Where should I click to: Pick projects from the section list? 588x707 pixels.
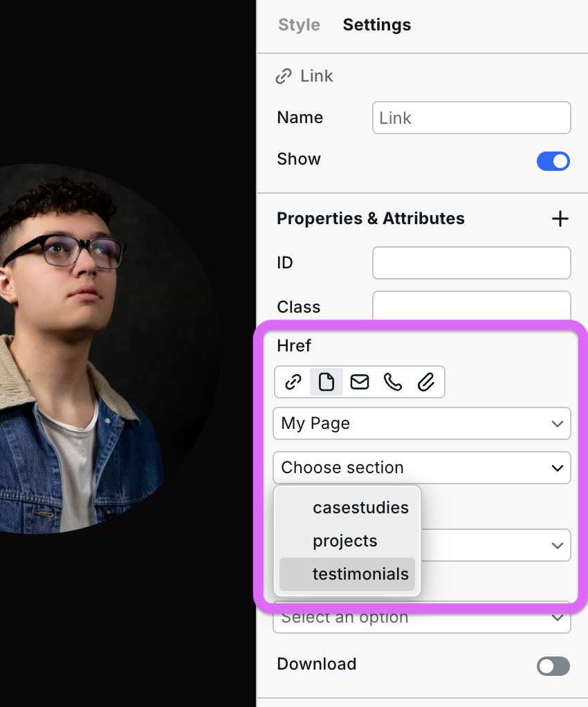click(x=345, y=541)
